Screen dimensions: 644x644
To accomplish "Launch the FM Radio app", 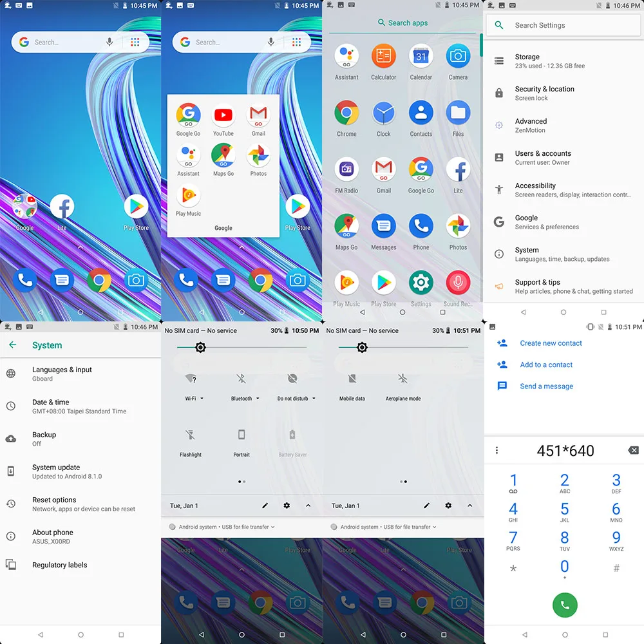I will pos(346,169).
